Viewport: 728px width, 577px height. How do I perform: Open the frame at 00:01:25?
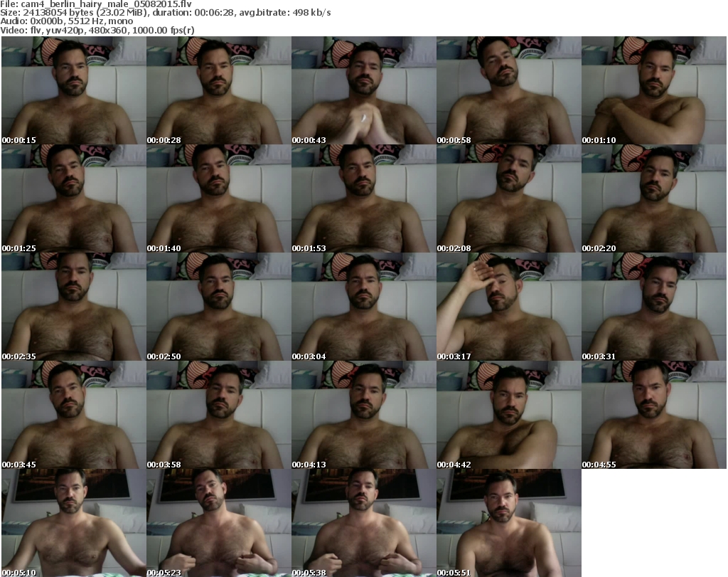coord(74,198)
